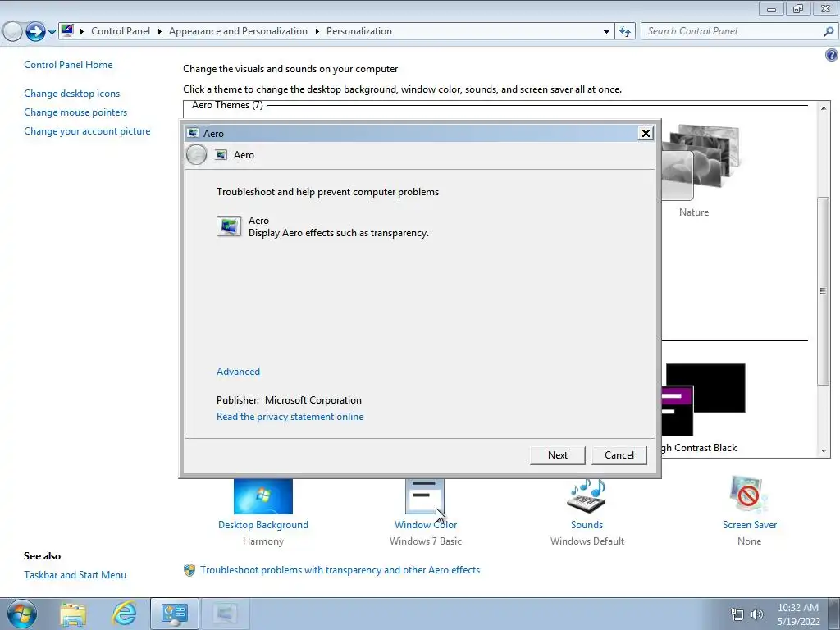Open Sounds settings keyboard icon

[x=587, y=495]
